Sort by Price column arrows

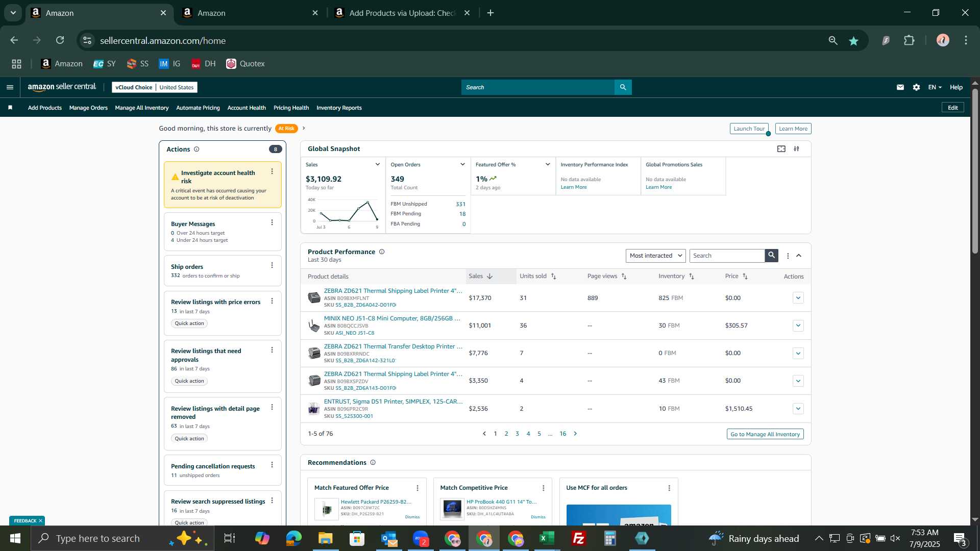click(x=746, y=277)
